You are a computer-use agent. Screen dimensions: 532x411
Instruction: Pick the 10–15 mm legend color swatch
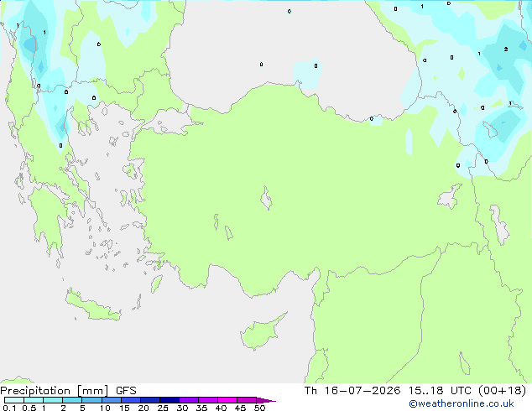click(x=112, y=400)
